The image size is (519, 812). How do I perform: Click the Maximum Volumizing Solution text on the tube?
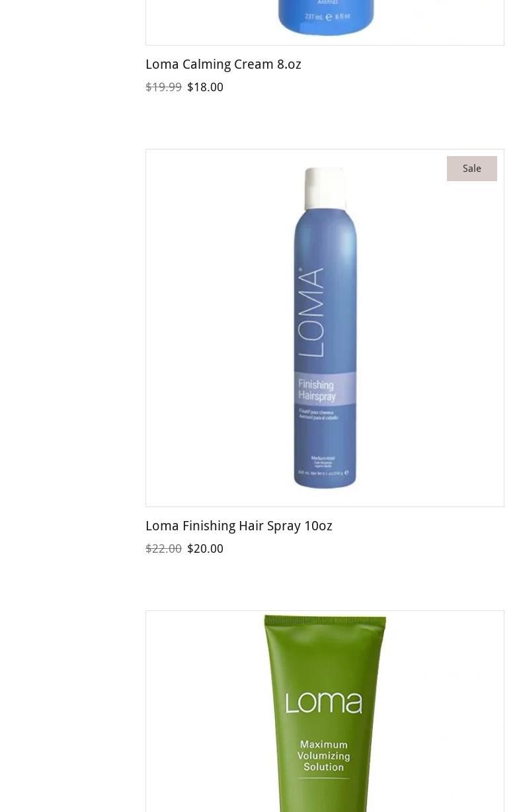[x=324, y=756]
